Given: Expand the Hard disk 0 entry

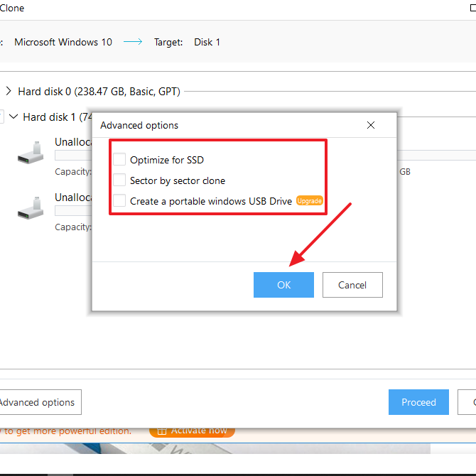Looking at the screenshot, I should [x=9, y=91].
